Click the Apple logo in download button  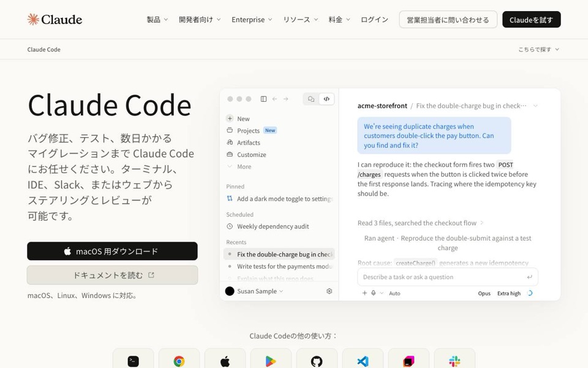point(67,251)
